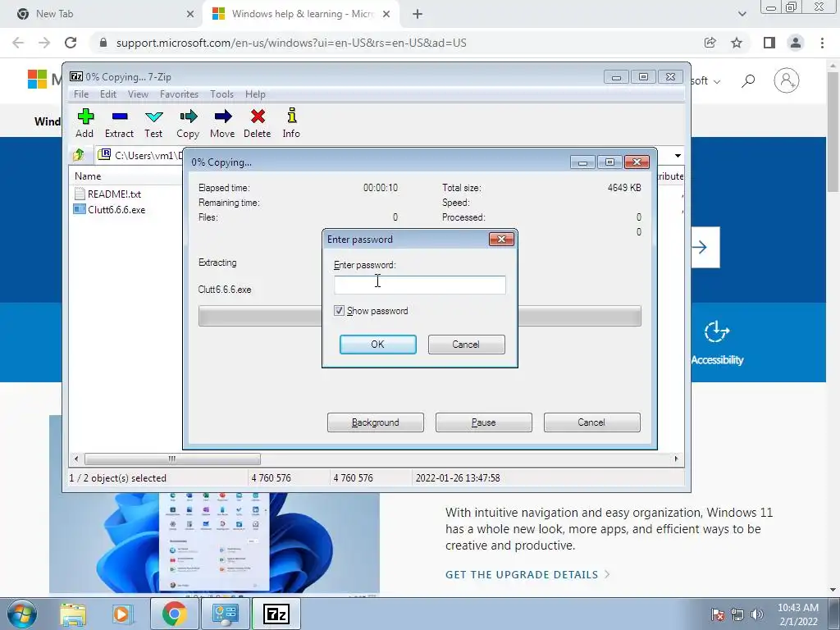Open the 7-Zip Favorites menu
The width and height of the screenshot is (840, 630).
[x=179, y=94]
